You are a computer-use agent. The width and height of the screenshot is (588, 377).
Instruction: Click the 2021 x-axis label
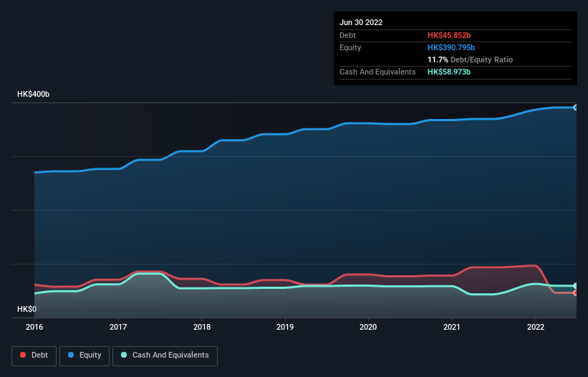452,327
